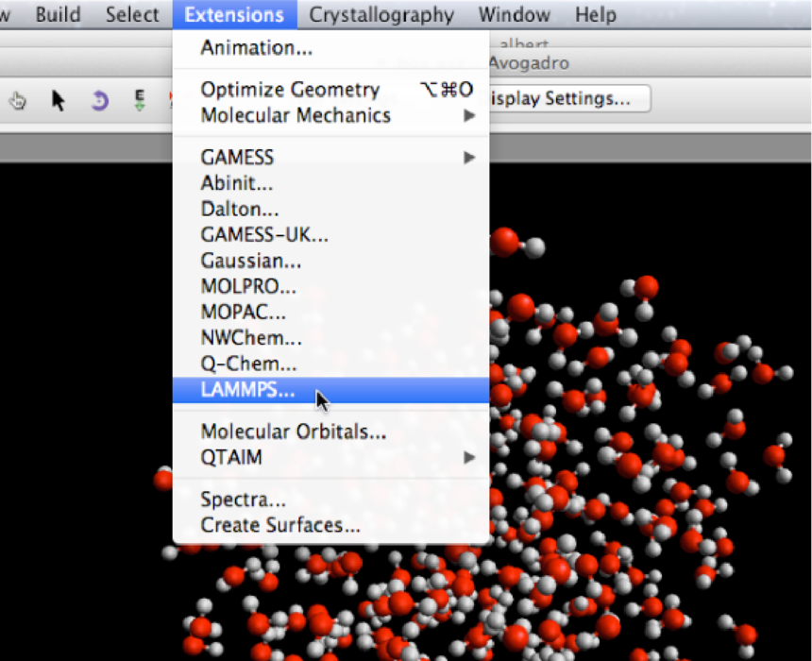Activate the purple auto-rotate tool
Viewport: 812px width, 661px height.
click(99, 100)
